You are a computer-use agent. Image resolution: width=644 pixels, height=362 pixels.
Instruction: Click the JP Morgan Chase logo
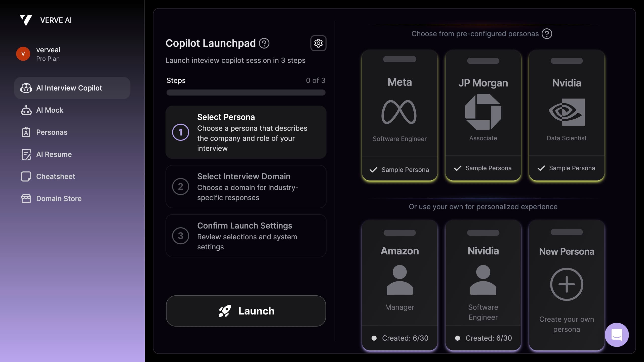tap(483, 112)
